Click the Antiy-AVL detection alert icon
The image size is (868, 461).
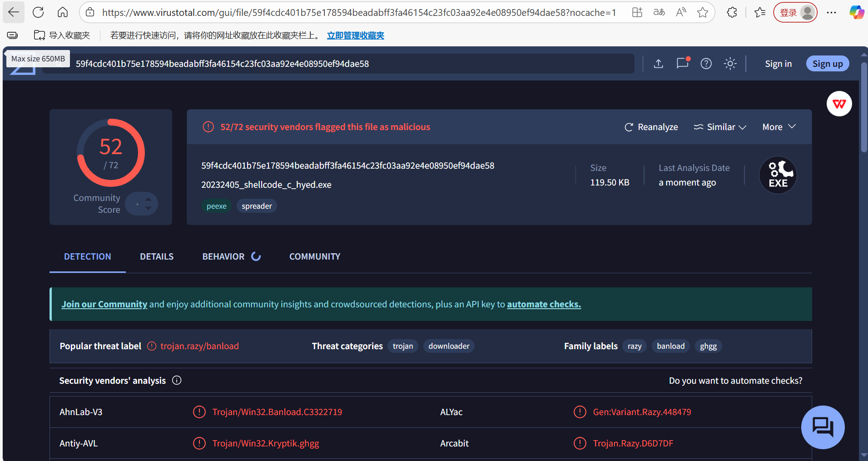[x=199, y=443]
